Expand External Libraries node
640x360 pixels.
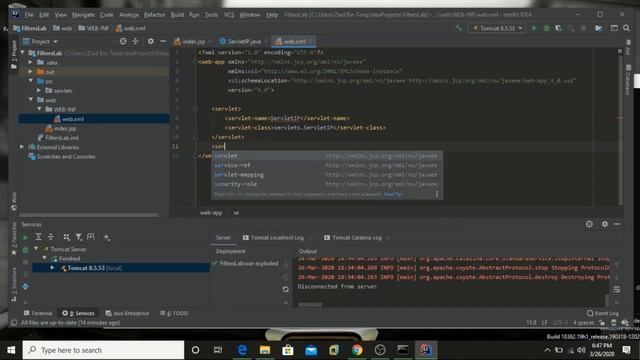coord(22,147)
